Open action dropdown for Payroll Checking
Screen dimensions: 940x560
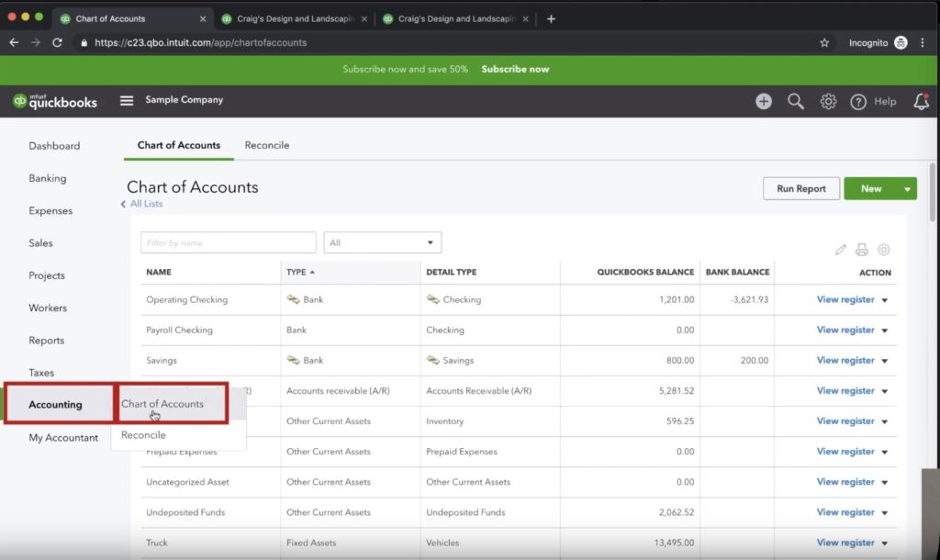[x=884, y=330]
